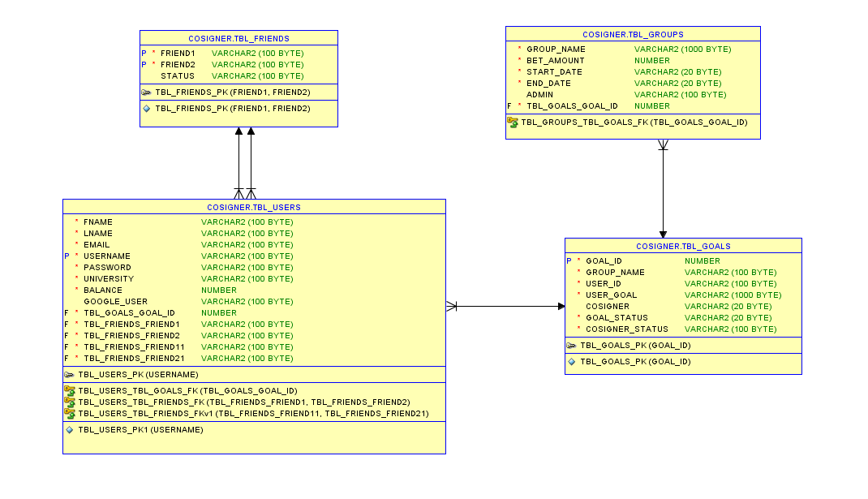Image resolution: width=868 pixels, height=499 pixels.
Task: Click the P marker next to FRIEND1
Action: coord(144,54)
